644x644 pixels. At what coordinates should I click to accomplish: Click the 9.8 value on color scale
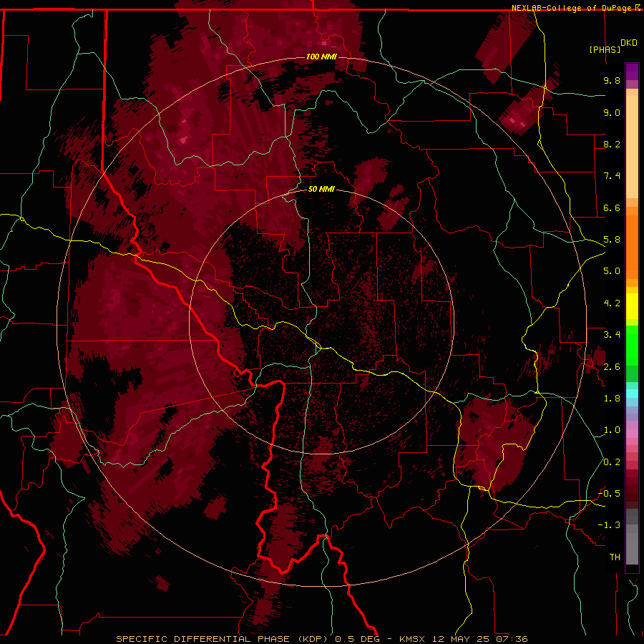click(x=612, y=80)
